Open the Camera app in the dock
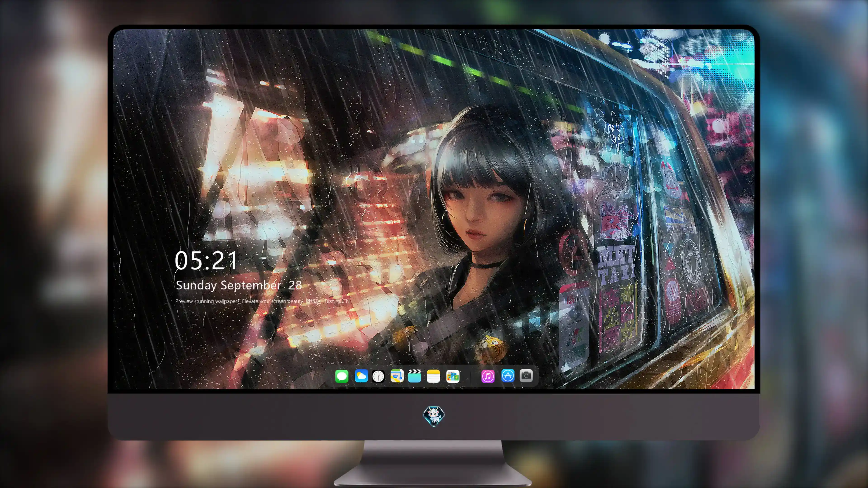This screenshot has height=488, width=868. click(x=526, y=375)
